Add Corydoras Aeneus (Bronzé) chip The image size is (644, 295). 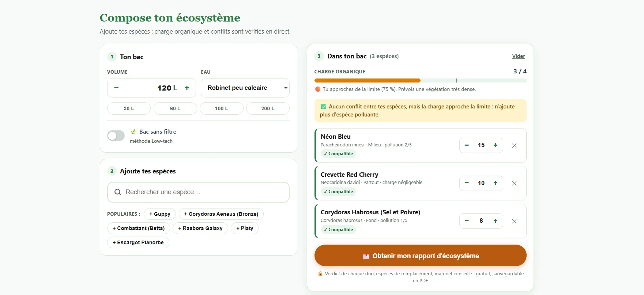[221, 214]
